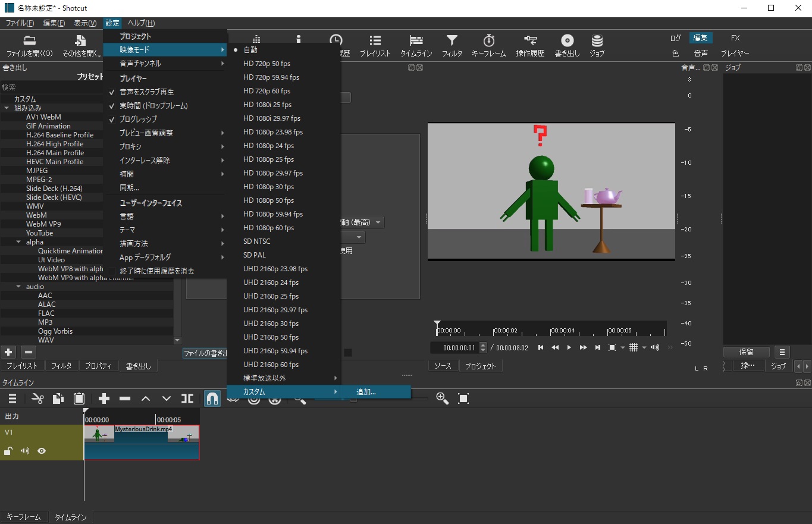Click the FX layout button

click(x=735, y=38)
